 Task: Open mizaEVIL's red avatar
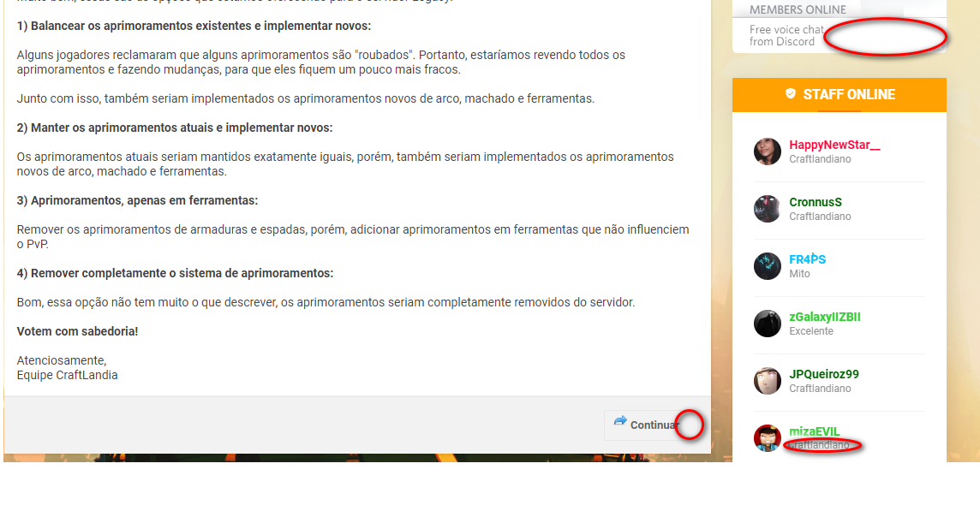[767, 437]
